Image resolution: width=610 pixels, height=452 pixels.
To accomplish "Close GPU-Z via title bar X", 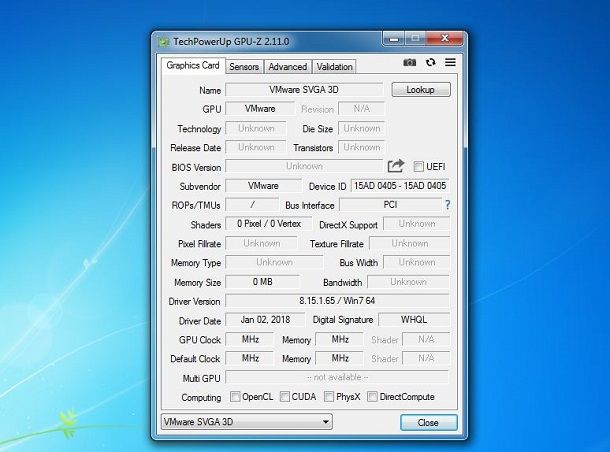I will 445,39.
